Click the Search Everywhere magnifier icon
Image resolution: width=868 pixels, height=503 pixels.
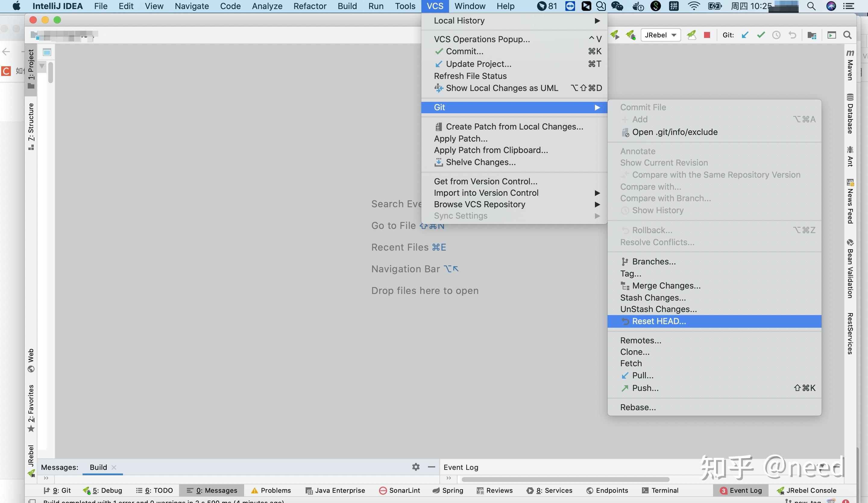click(847, 35)
